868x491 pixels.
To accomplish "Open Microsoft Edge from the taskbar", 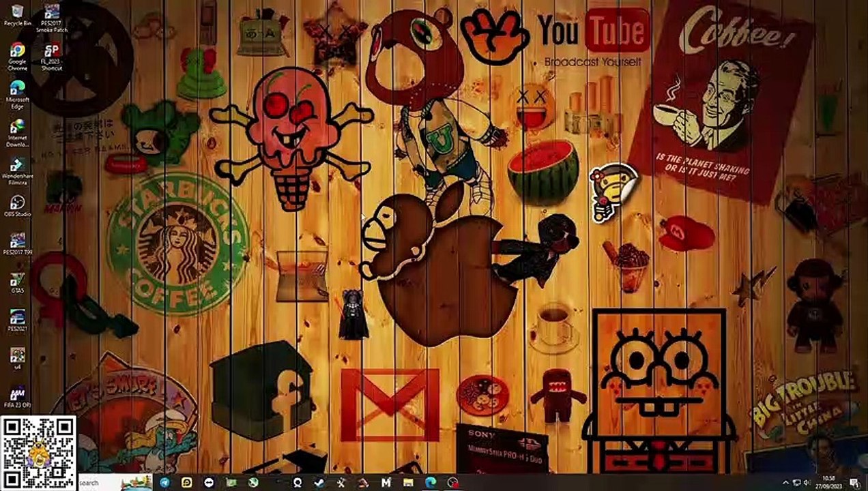I will point(430,482).
